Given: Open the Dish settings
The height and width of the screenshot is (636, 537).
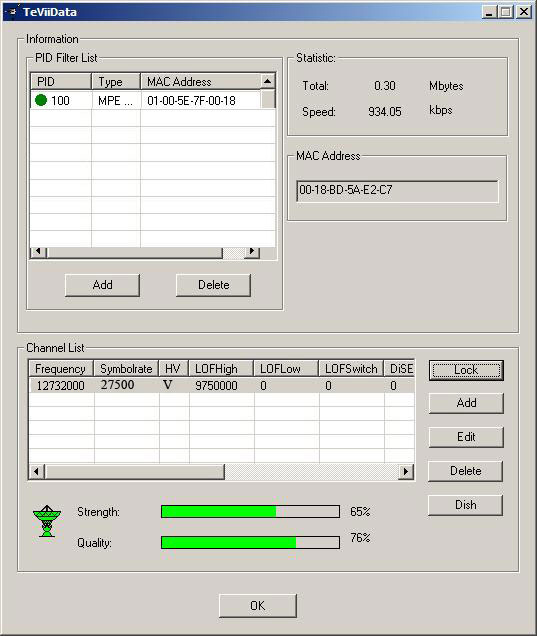Looking at the screenshot, I should click(x=466, y=505).
